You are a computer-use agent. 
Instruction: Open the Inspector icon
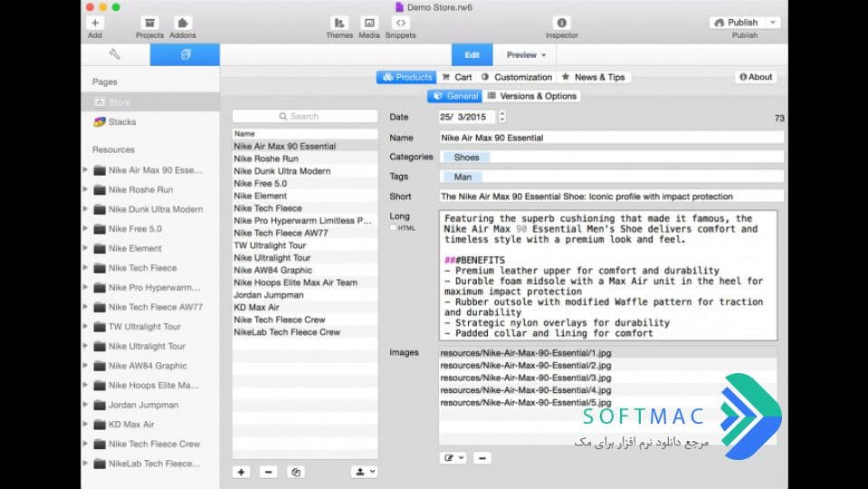pos(561,23)
